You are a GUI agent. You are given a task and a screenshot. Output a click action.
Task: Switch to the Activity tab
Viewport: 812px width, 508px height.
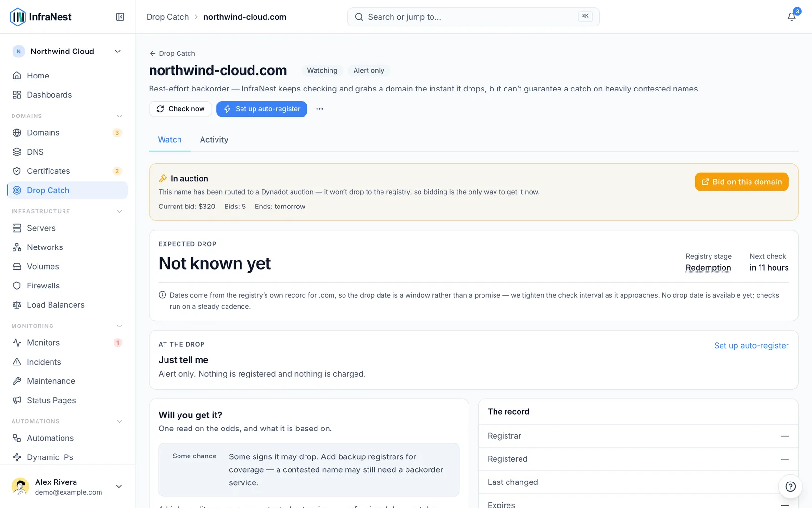point(214,140)
